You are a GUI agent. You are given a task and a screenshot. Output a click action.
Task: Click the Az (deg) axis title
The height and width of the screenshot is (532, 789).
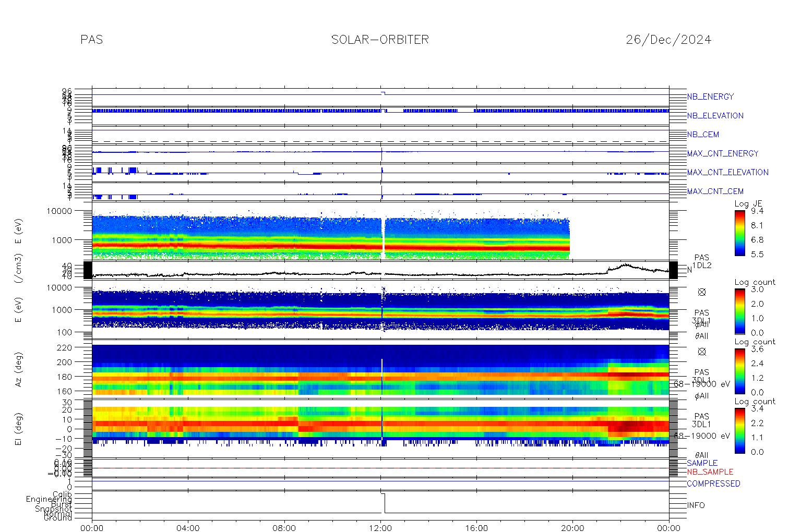tap(19, 369)
